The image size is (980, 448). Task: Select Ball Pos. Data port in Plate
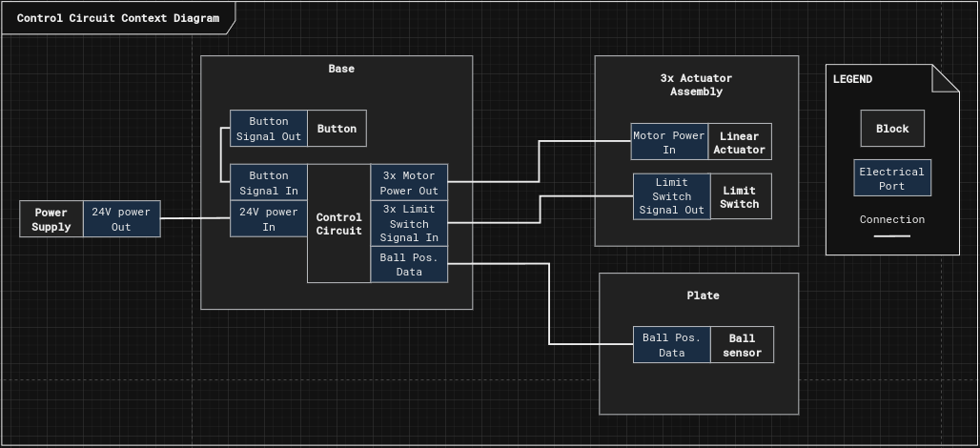pos(671,345)
